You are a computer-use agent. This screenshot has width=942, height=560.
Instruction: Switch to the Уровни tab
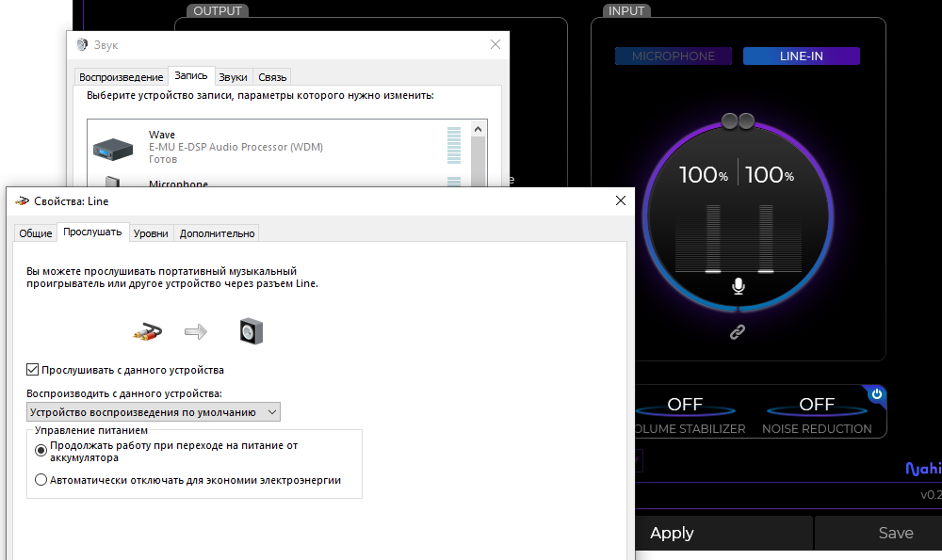(x=151, y=233)
